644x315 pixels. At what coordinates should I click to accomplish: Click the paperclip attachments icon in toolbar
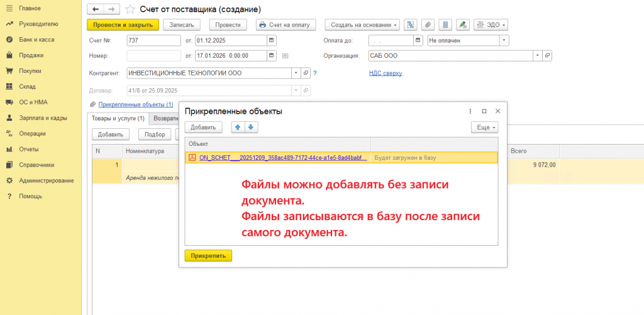428,25
